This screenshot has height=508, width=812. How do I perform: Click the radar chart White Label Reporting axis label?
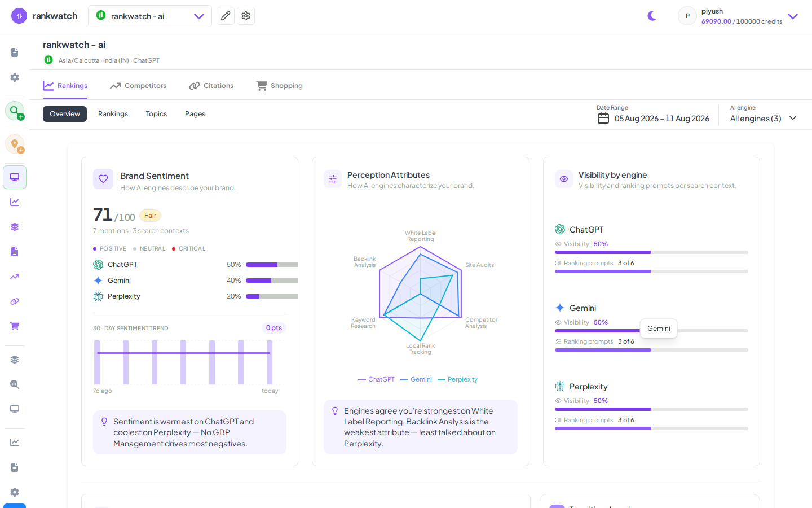click(421, 236)
